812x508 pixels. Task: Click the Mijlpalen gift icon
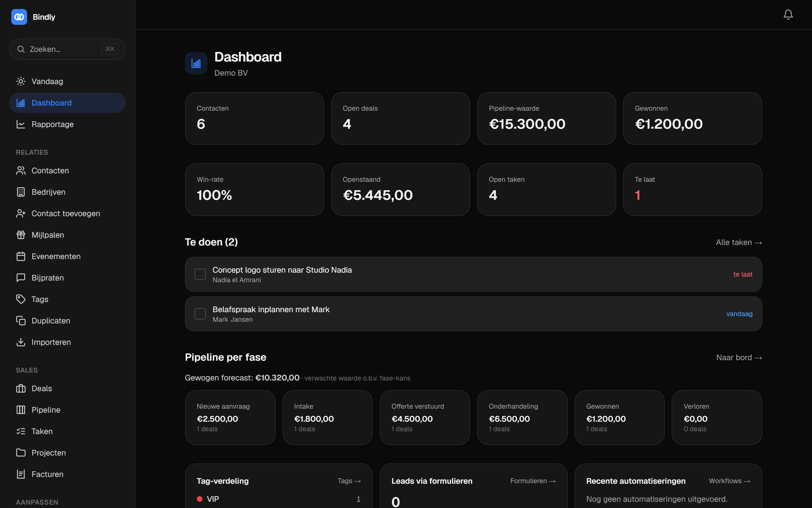(21, 235)
